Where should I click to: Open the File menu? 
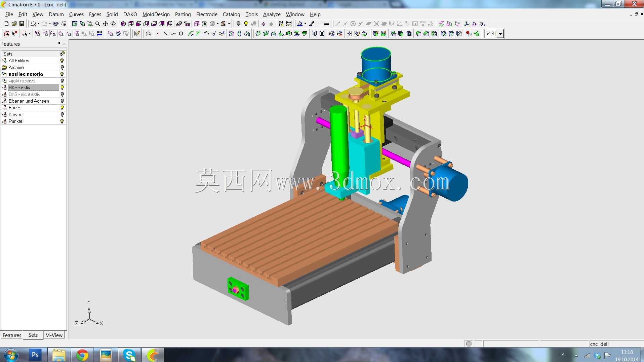click(x=9, y=14)
